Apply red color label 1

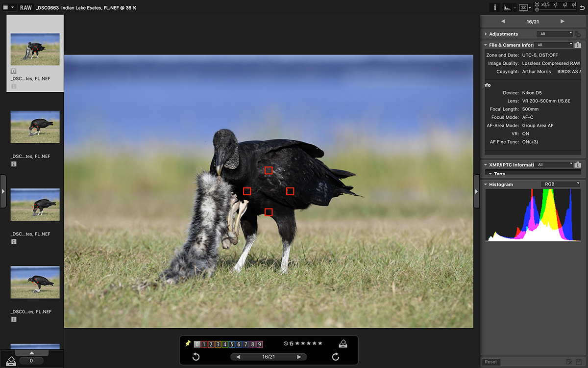coord(204,344)
